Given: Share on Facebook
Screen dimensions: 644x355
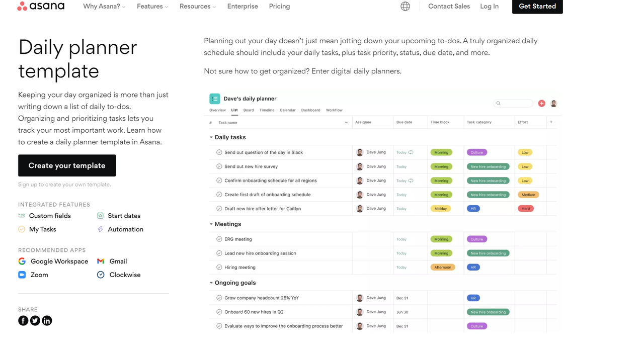Looking at the screenshot, I should (x=23, y=321).
